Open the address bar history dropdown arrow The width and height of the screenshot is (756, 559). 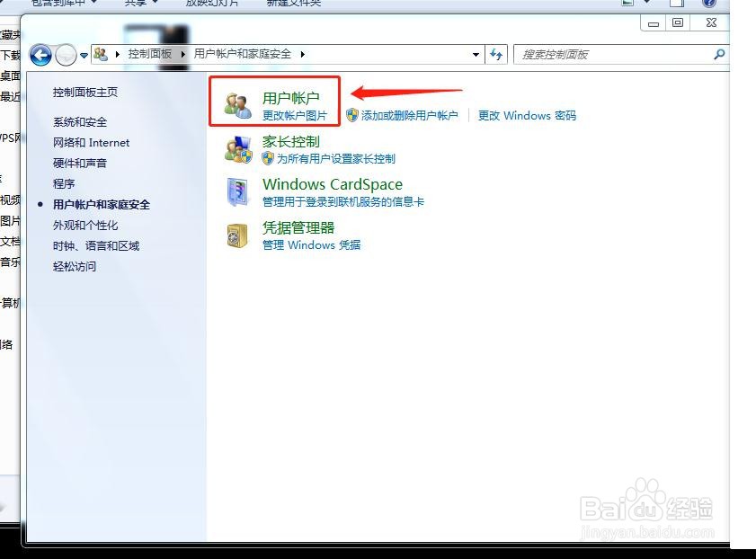[x=476, y=54]
